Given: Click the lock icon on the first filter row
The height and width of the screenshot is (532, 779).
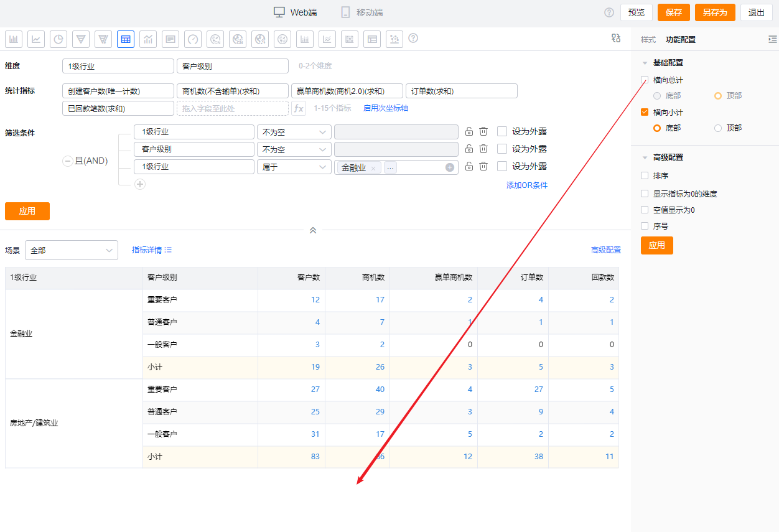Looking at the screenshot, I should coord(469,132).
